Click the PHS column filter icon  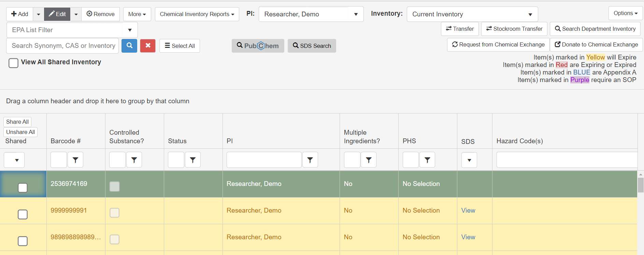[x=427, y=160]
